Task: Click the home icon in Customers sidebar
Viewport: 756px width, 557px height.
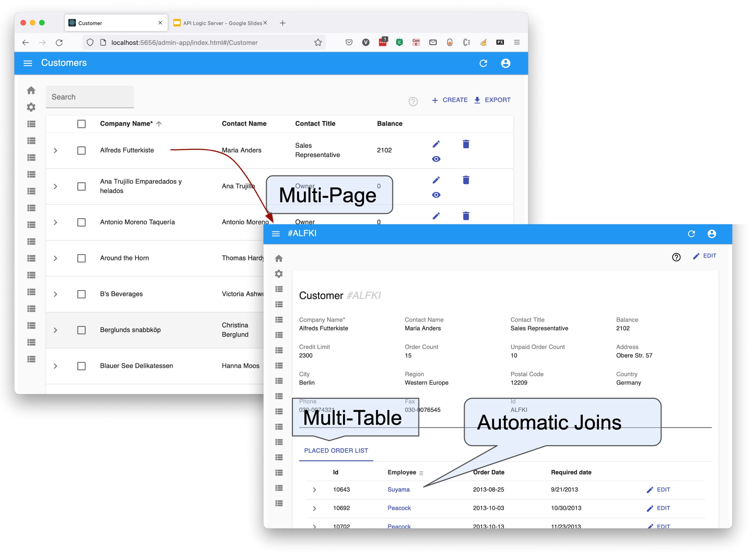Action: coord(31,90)
